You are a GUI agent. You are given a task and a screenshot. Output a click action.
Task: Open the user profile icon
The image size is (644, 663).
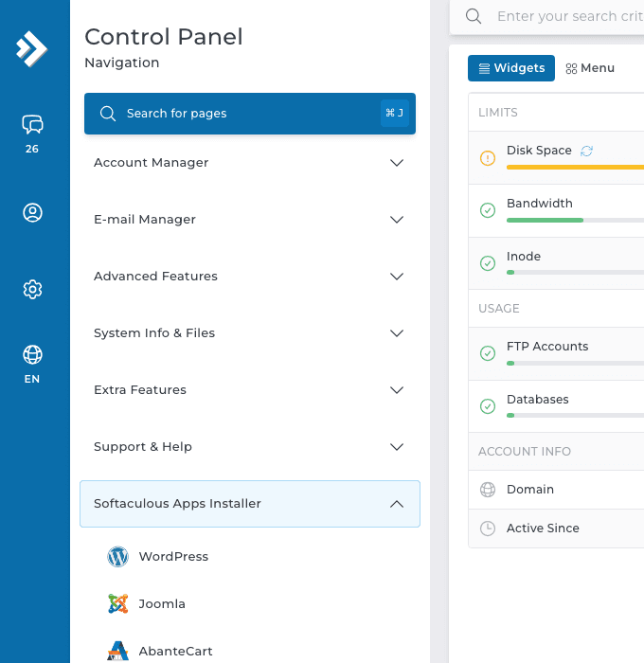pos(32,213)
